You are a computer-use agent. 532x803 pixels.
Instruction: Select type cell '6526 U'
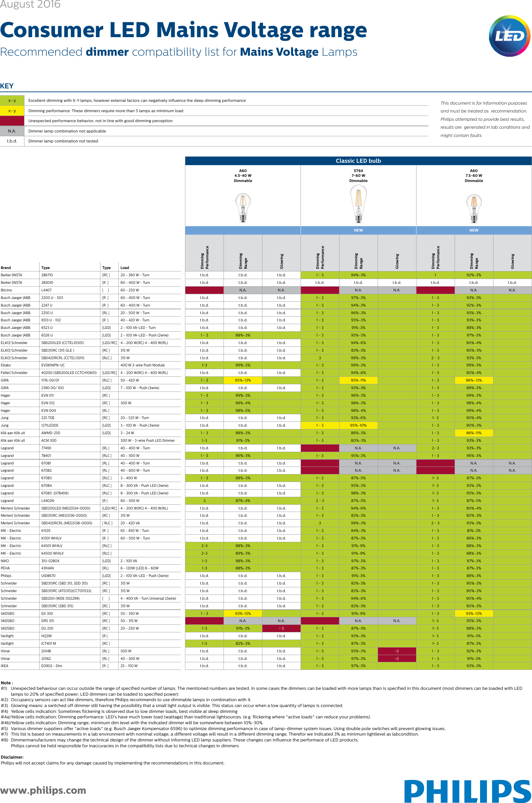click(x=47, y=335)
